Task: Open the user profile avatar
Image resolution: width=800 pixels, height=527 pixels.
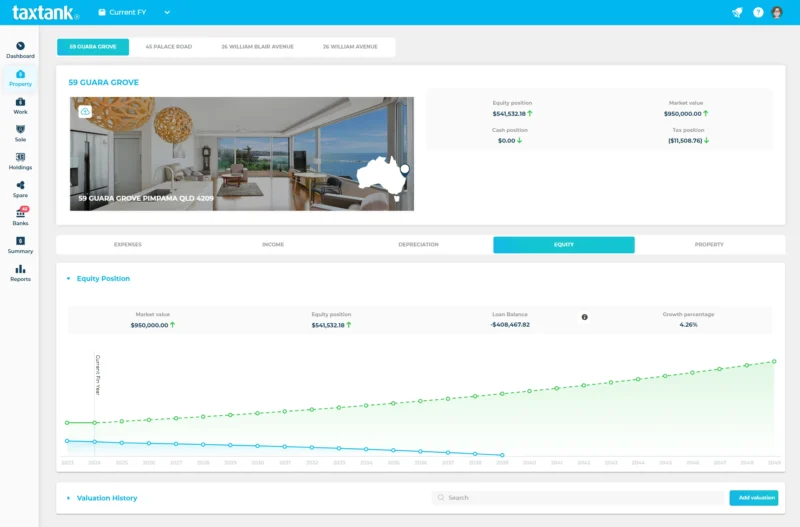Action: pyautogui.click(x=777, y=12)
